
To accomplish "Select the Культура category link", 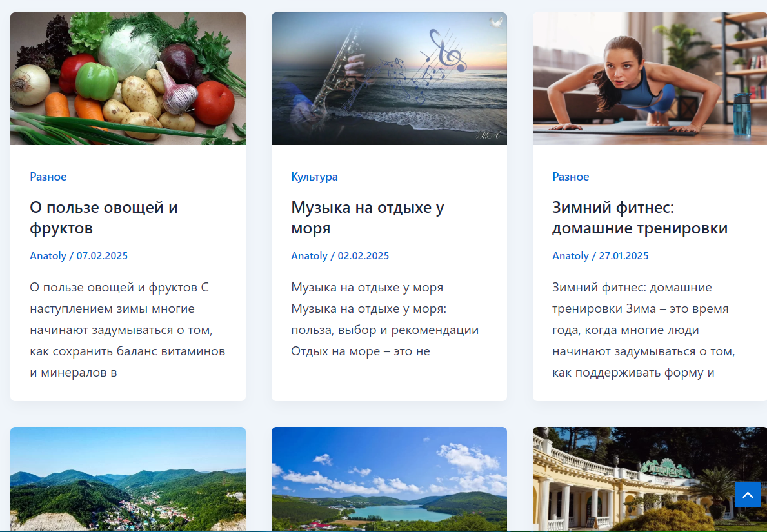I will pyautogui.click(x=314, y=177).
